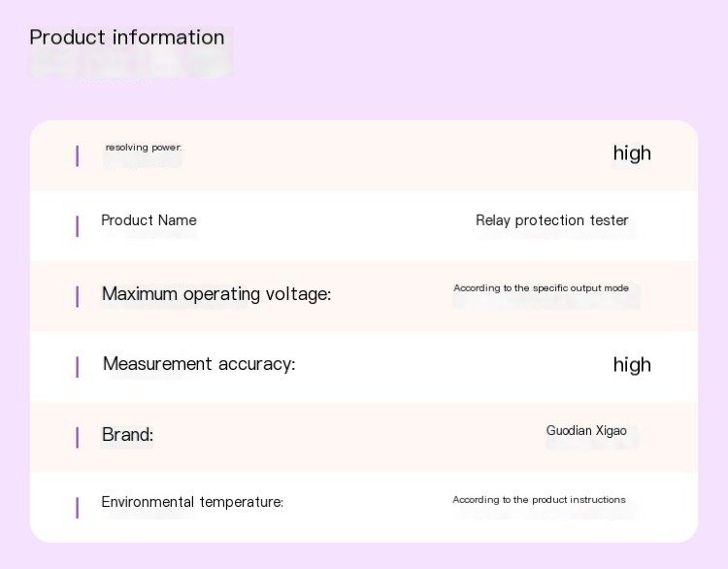Select the Measurement accuracy label
The width and height of the screenshot is (728, 569).
199,364
